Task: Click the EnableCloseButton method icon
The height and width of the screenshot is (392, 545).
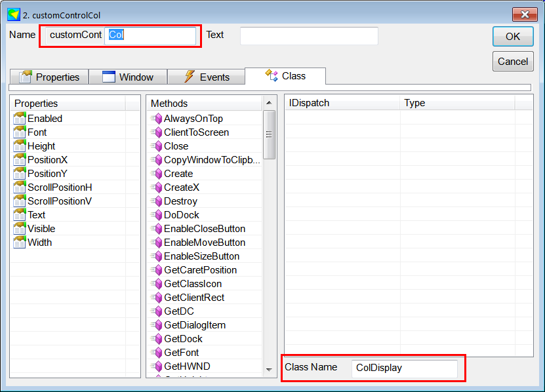Action: [157, 229]
